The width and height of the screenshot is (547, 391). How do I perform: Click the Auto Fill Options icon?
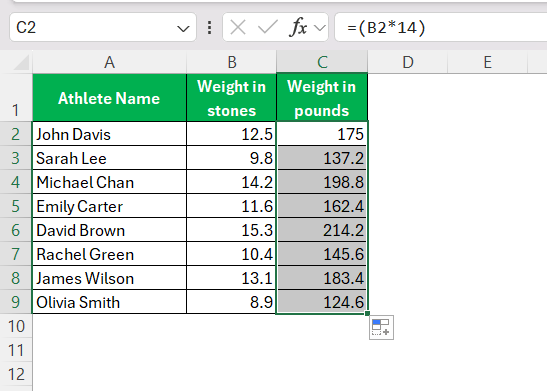(x=381, y=327)
